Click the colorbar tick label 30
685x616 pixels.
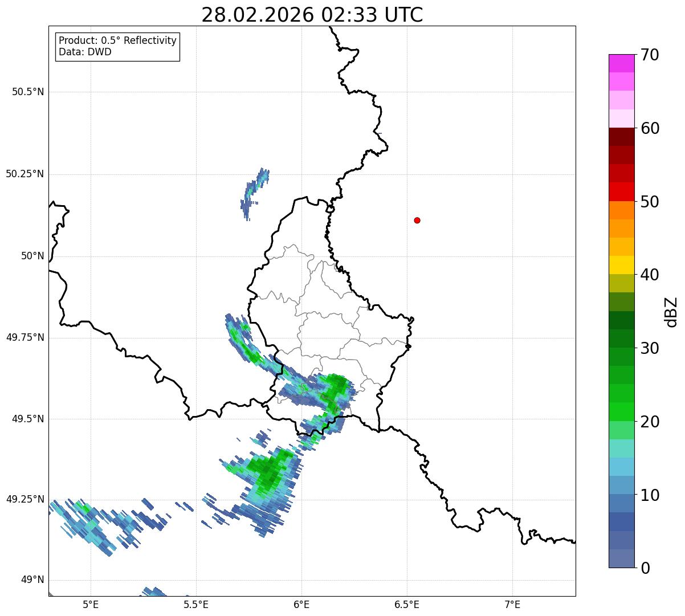(650, 348)
